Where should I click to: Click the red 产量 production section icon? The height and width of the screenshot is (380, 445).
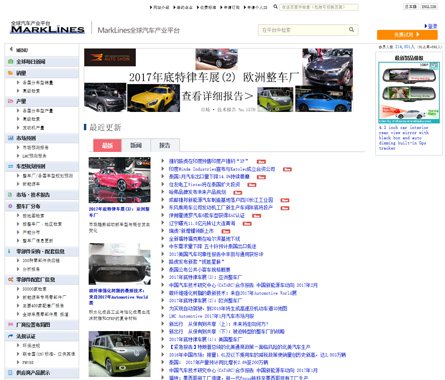tap(11, 101)
